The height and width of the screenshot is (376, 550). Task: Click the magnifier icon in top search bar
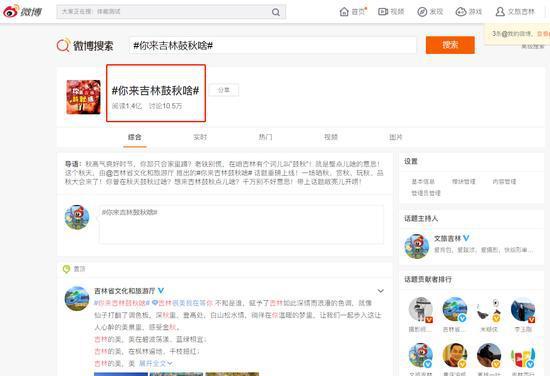[x=276, y=12]
